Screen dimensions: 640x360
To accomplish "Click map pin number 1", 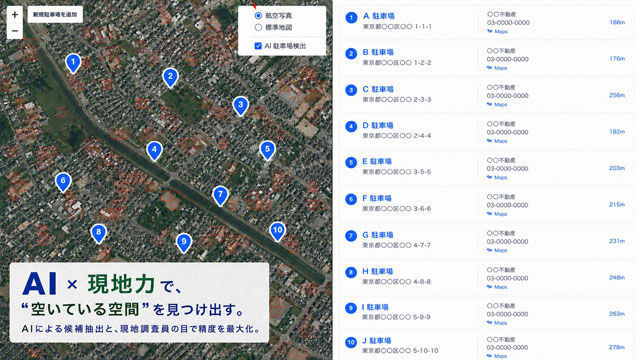I will (73, 63).
